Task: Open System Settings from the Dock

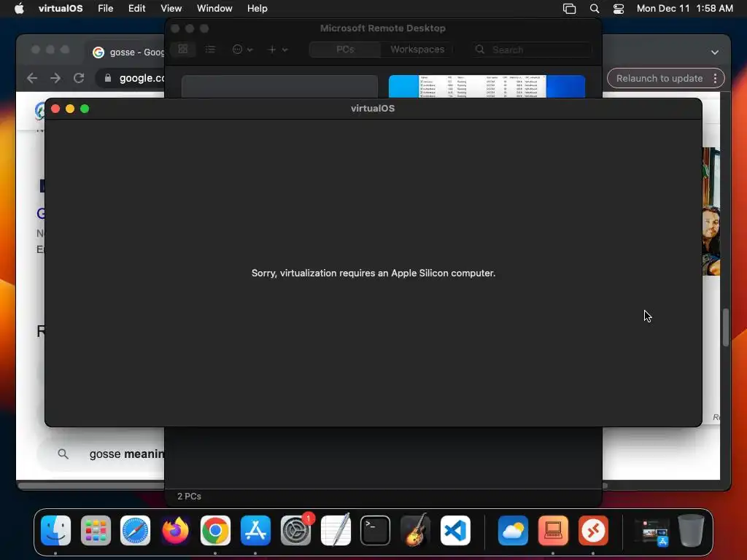Action: pos(295,530)
